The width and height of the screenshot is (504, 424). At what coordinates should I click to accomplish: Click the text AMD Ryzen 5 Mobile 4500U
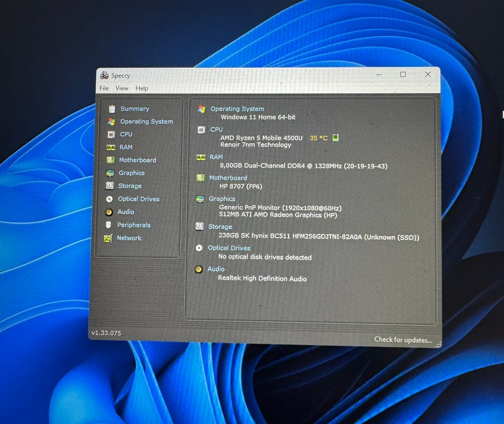tap(261, 138)
